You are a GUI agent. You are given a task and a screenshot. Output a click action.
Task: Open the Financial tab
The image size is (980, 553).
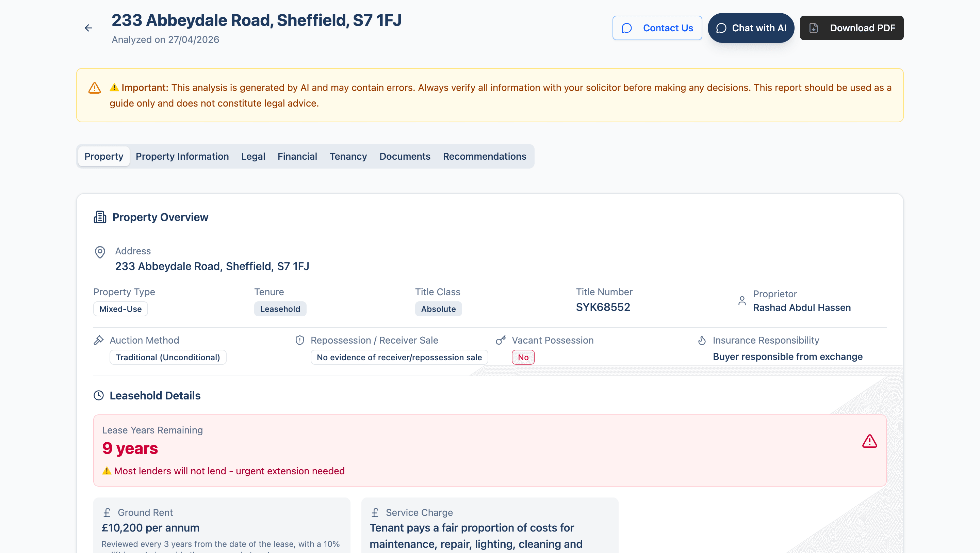(297, 156)
